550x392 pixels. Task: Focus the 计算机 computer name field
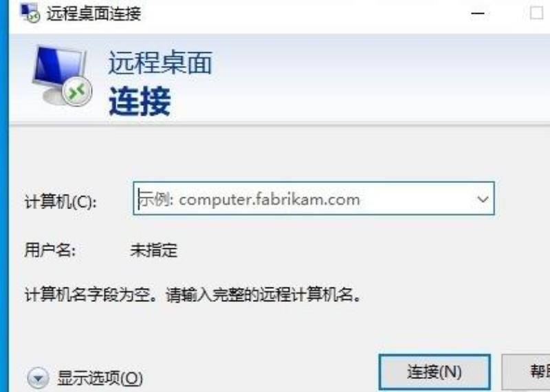pyautogui.click(x=313, y=199)
